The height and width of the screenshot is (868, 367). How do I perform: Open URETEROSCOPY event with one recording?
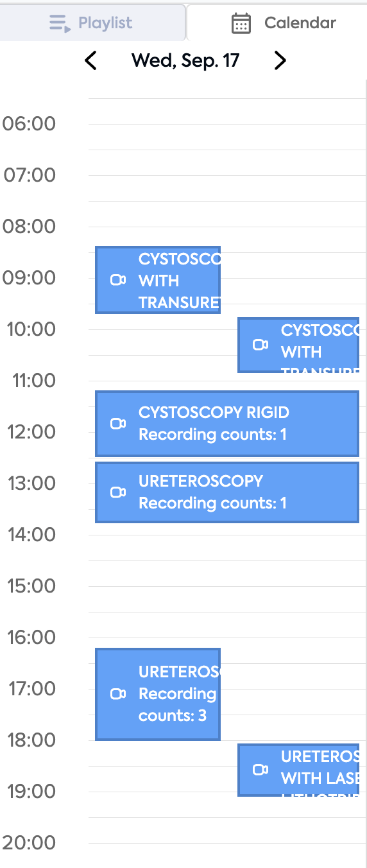coord(227,492)
